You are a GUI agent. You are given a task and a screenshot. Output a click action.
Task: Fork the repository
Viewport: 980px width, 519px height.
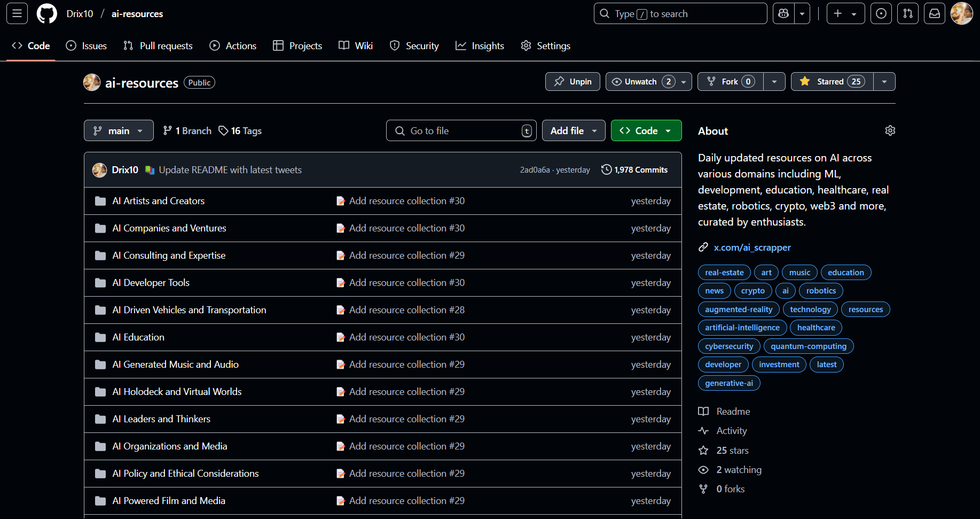click(731, 81)
